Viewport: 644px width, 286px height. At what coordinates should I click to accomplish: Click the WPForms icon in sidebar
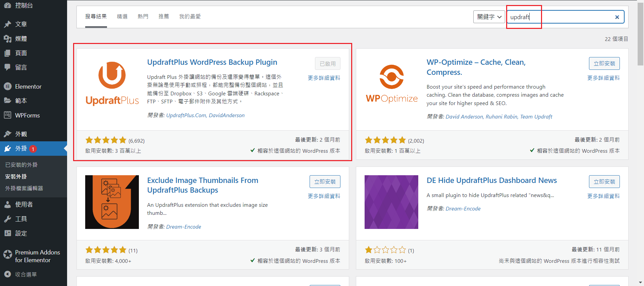point(7,115)
